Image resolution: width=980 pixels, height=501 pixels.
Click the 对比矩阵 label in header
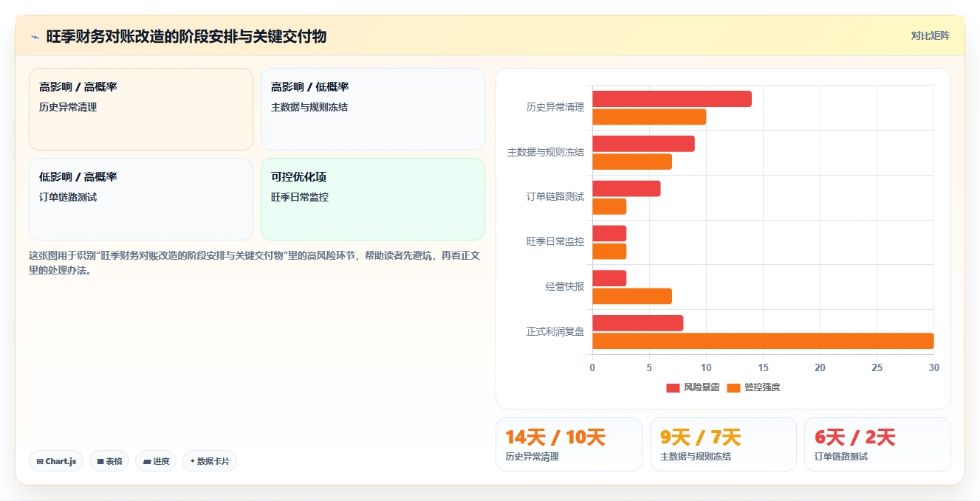[x=930, y=35]
